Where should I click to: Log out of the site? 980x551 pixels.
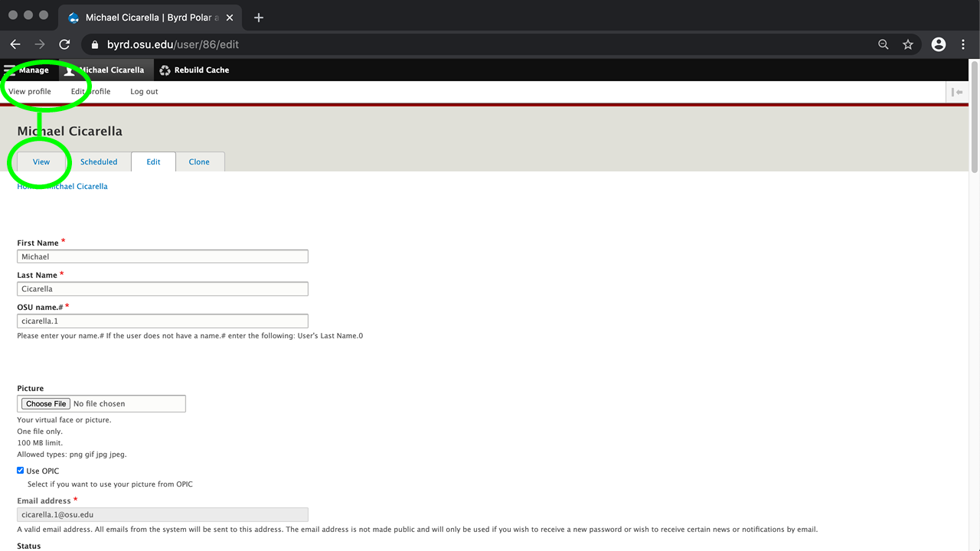click(144, 91)
